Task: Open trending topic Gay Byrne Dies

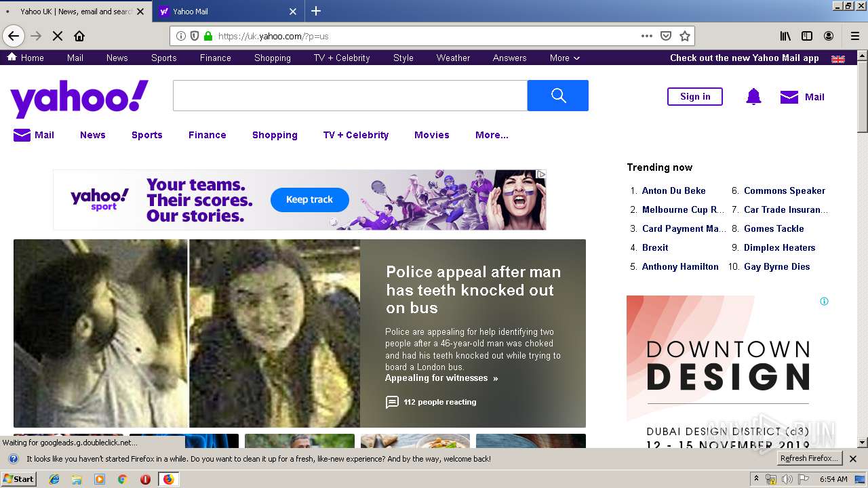Action: point(776,266)
